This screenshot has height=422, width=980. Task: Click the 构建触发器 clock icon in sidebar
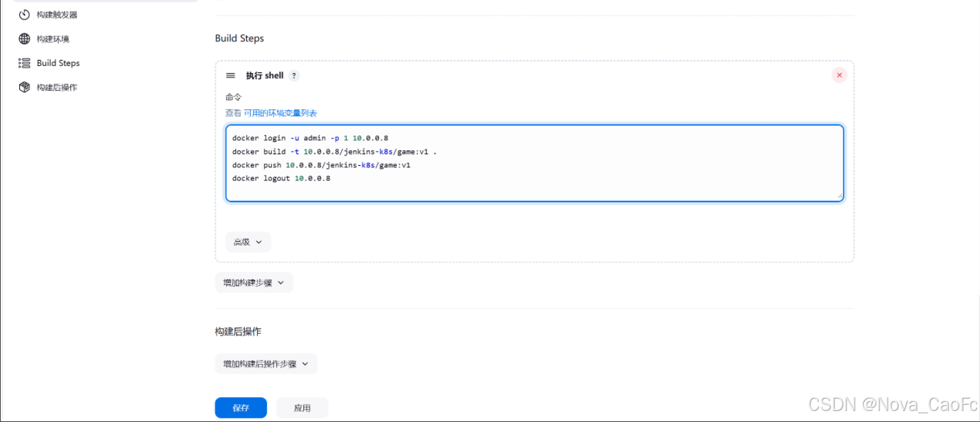click(25, 14)
